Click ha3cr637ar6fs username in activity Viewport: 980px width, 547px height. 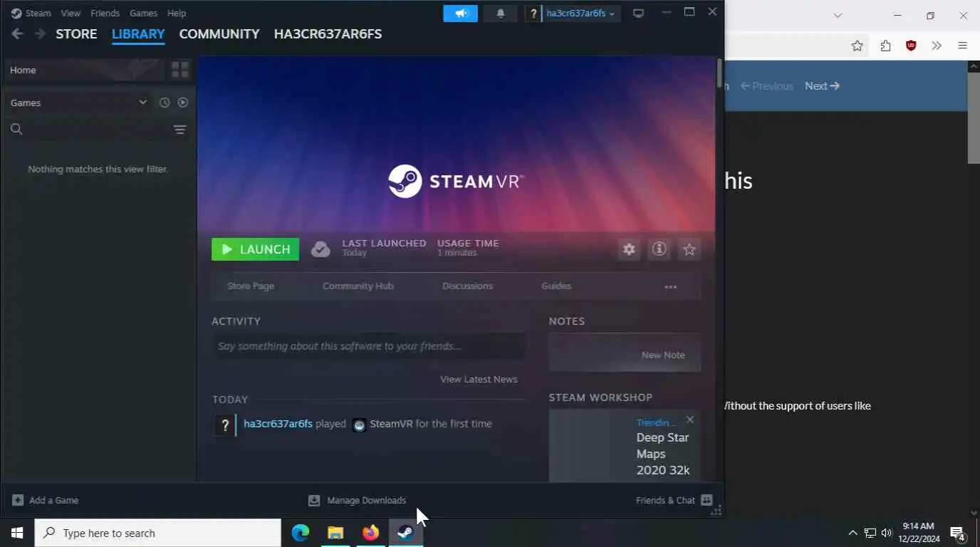(x=278, y=424)
